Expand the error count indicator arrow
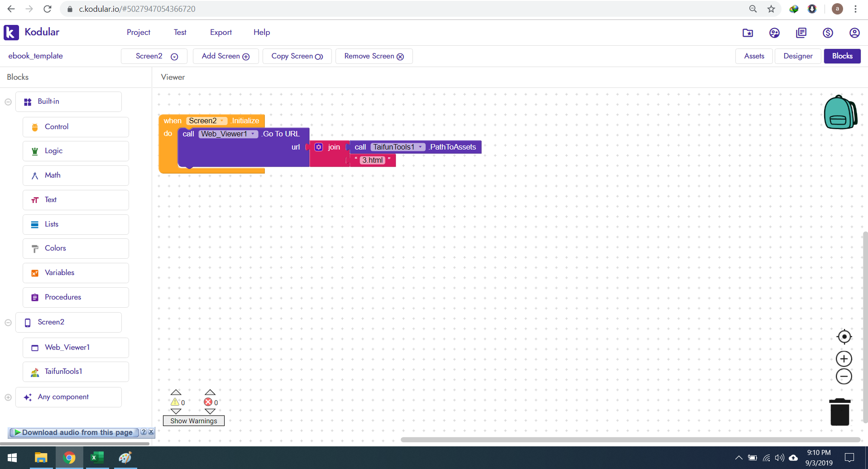 click(210, 392)
